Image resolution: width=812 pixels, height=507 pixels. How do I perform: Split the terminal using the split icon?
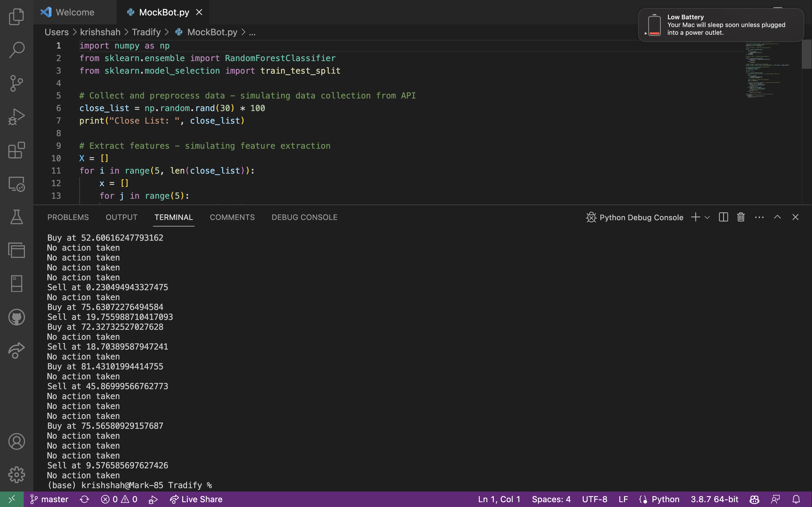click(x=723, y=217)
